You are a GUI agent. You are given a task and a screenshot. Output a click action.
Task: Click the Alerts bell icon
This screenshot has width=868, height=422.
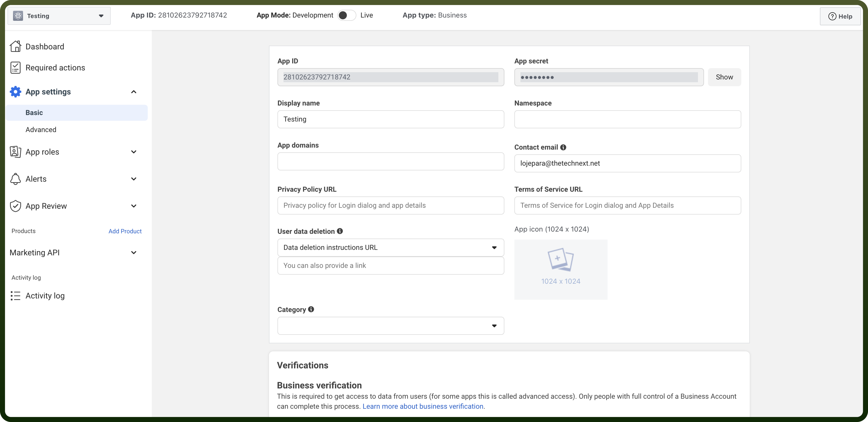point(16,179)
